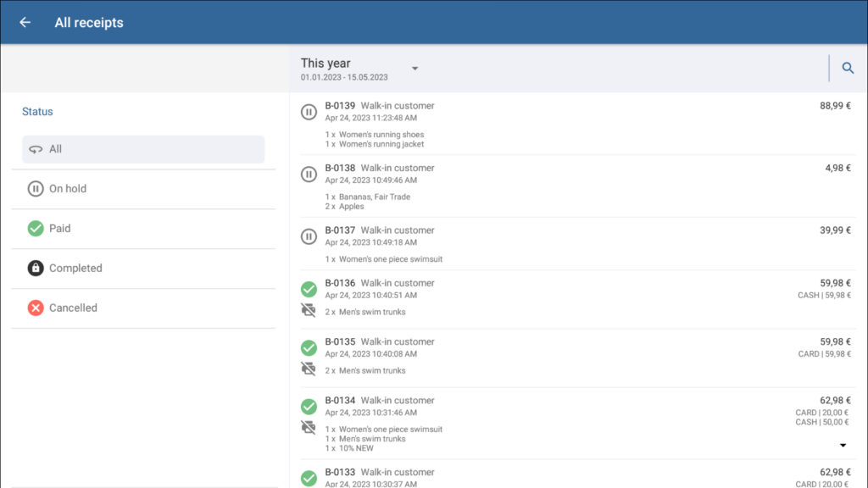Viewport: 868px width, 488px height.
Task: Click the pause icon on receipt B-0137
Action: click(309, 236)
